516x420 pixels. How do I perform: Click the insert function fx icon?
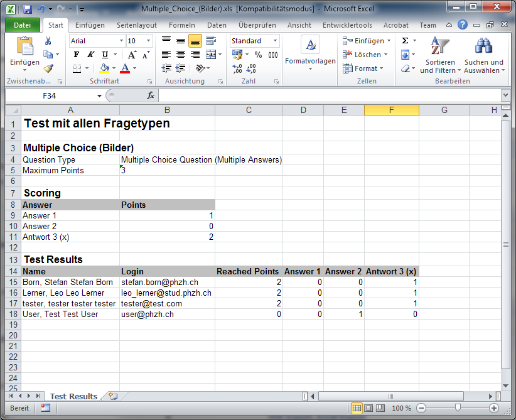(151, 95)
